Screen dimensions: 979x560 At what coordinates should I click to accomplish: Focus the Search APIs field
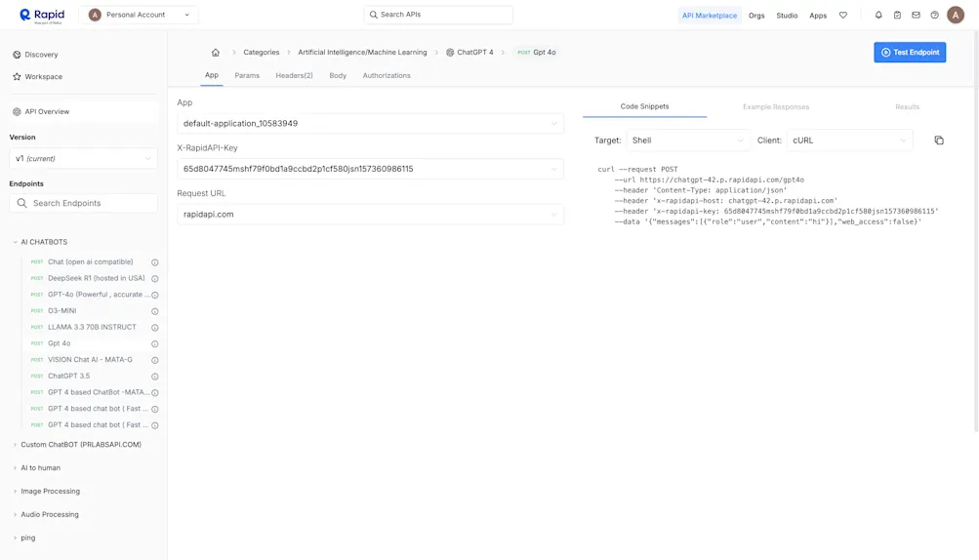tap(438, 15)
